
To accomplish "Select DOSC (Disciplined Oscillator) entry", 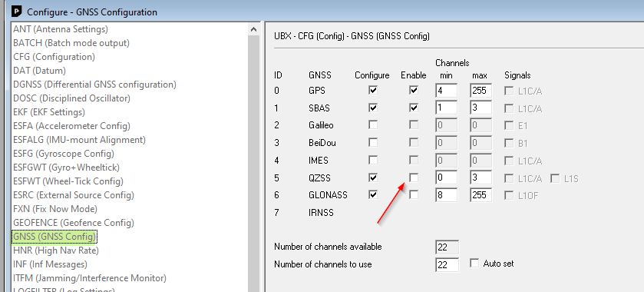I will point(71,98).
